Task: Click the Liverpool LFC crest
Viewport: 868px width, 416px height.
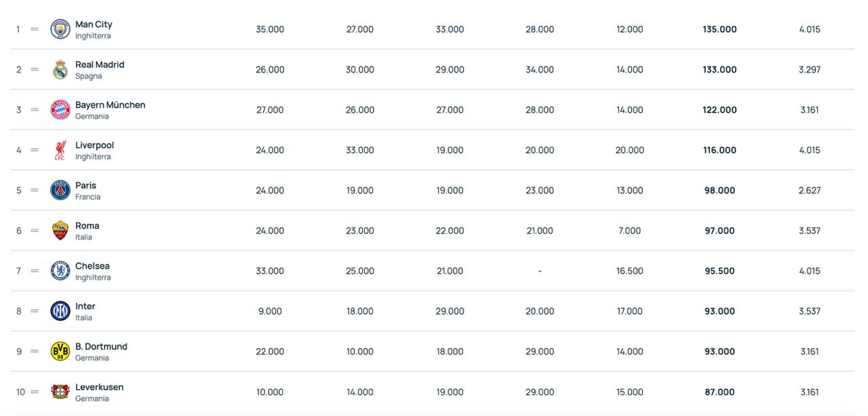Action: [x=60, y=150]
